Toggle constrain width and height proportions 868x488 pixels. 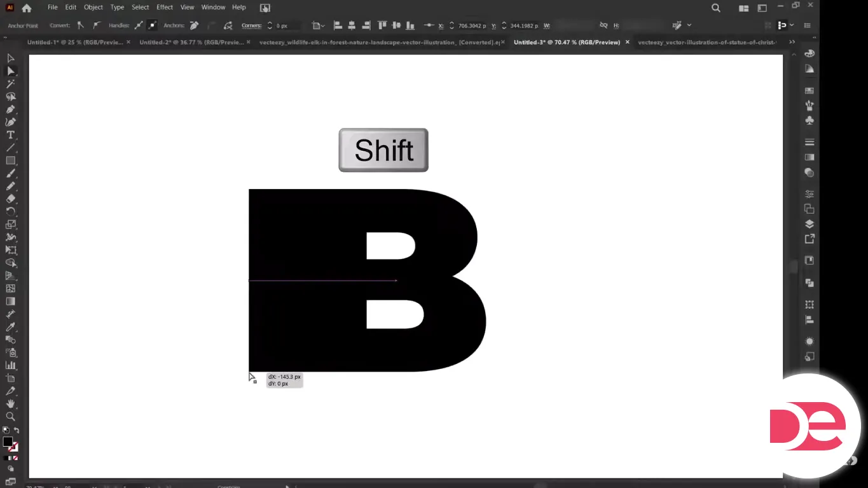pos(604,25)
